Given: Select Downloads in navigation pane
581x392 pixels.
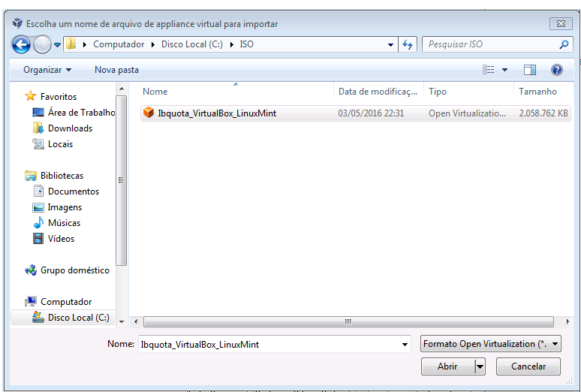Looking at the screenshot, I should 70,128.
